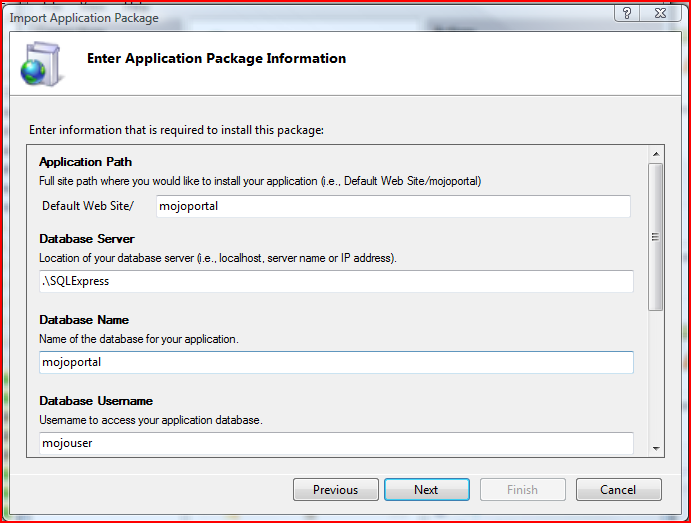The width and height of the screenshot is (691, 523).
Task: Click 'Name of the database for your application' text
Action: (139, 339)
